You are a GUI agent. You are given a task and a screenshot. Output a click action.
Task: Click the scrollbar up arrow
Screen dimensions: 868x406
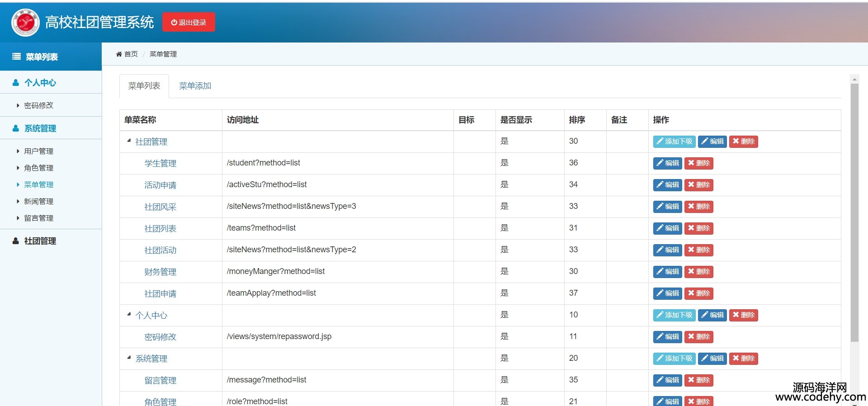pyautogui.click(x=854, y=79)
